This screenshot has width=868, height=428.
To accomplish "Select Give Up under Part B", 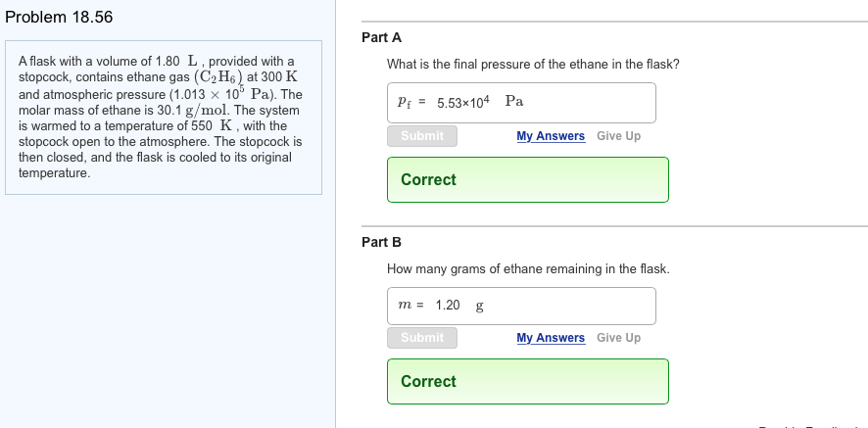I will pos(618,338).
